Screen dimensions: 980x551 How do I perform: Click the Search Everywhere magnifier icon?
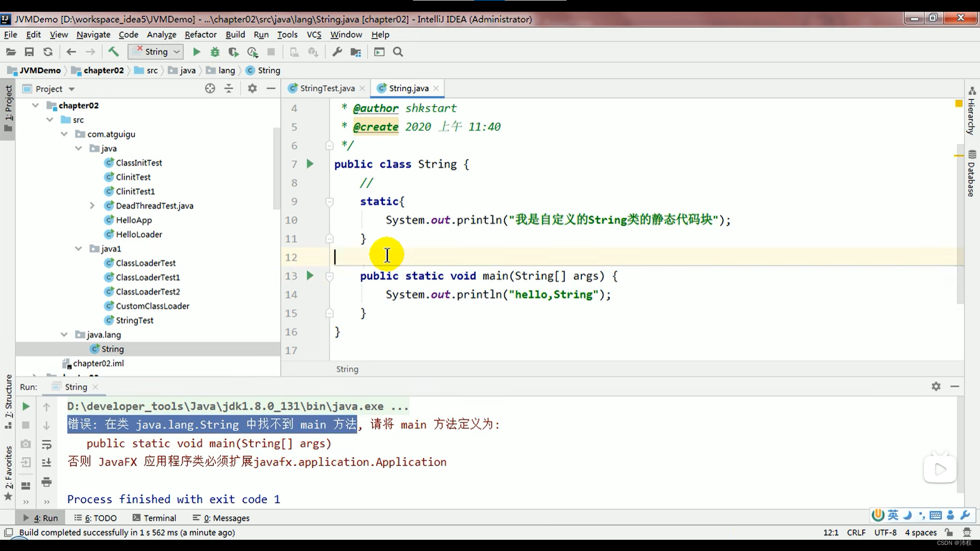[x=398, y=52]
